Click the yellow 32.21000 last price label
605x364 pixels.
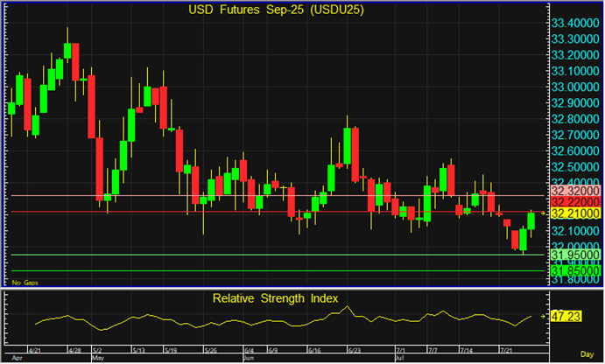(x=573, y=213)
